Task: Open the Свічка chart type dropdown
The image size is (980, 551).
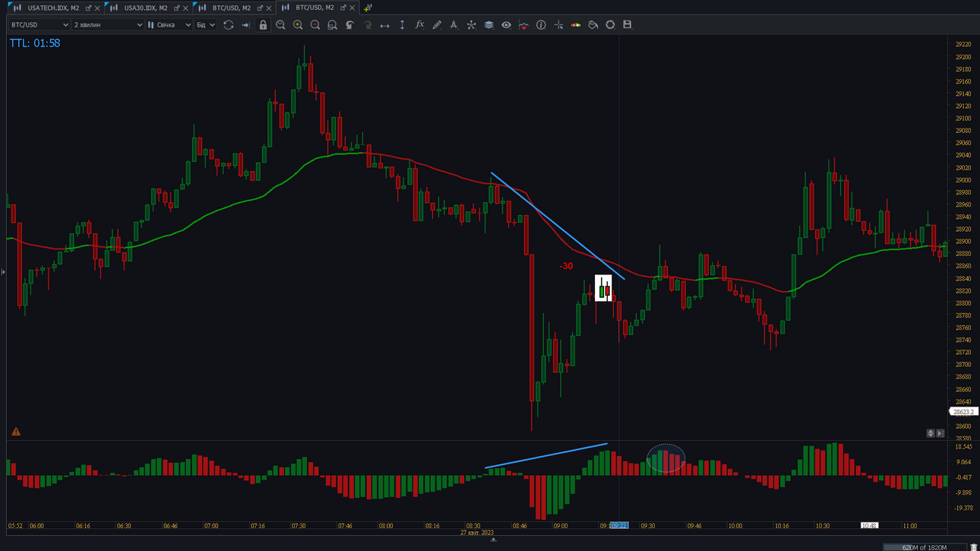Action: pyautogui.click(x=169, y=25)
